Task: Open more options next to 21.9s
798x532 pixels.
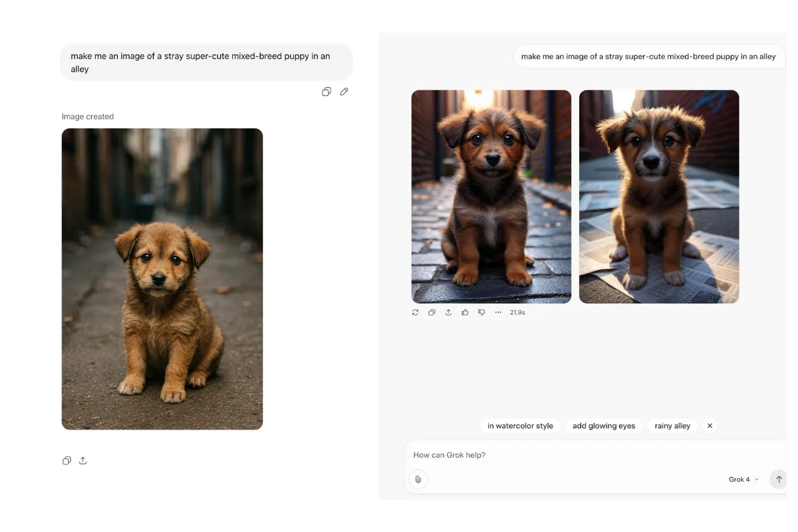Action: [x=498, y=312]
